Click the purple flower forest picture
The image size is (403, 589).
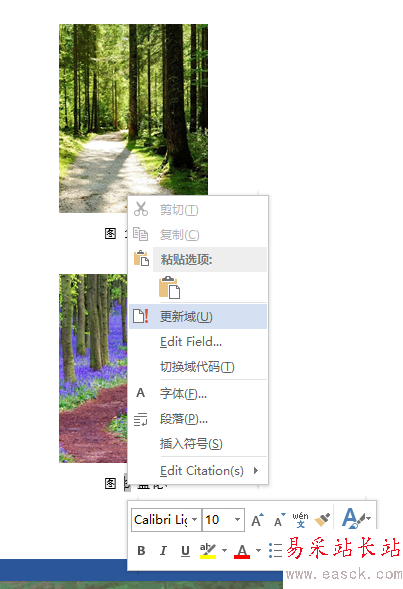pos(93,368)
